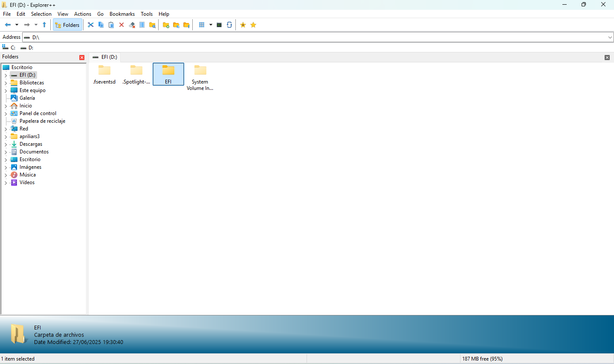
Task: Create a new folder with the toolbar icon
Action: tap(166, 25)
